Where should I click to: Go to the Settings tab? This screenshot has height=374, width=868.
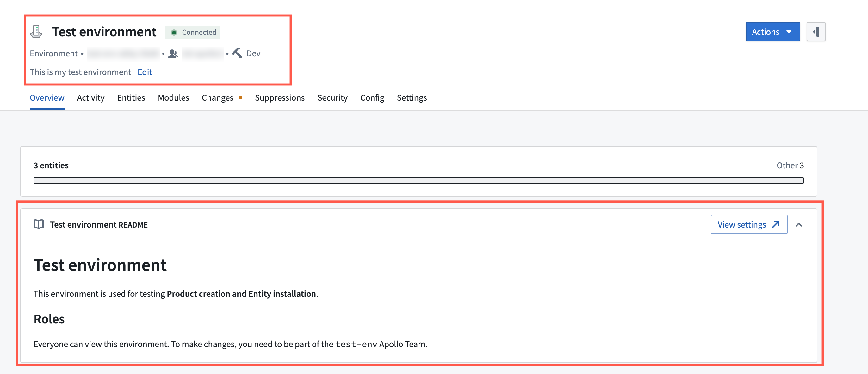[x=412, y=98]
